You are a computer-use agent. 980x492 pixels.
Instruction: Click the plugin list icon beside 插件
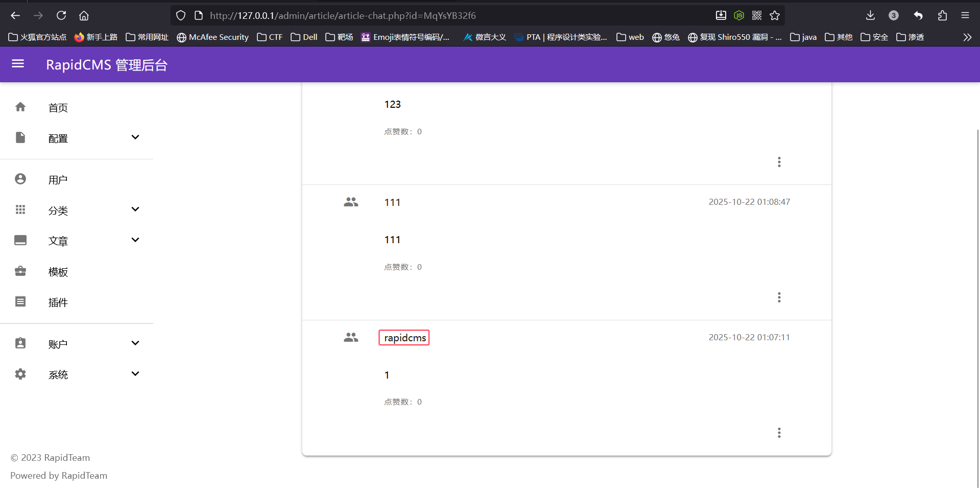(x=20, y=302)
